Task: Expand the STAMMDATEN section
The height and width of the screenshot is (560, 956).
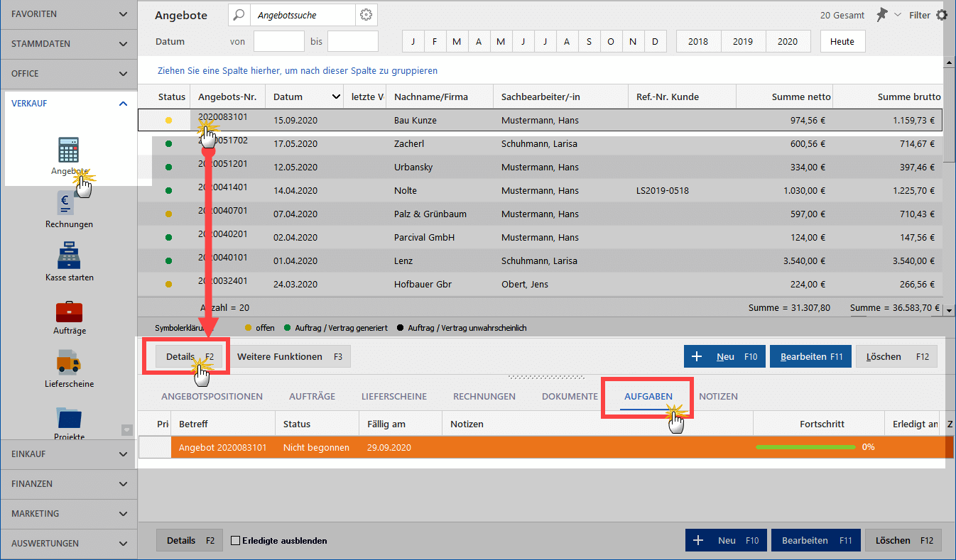Action: pos(124,44)
